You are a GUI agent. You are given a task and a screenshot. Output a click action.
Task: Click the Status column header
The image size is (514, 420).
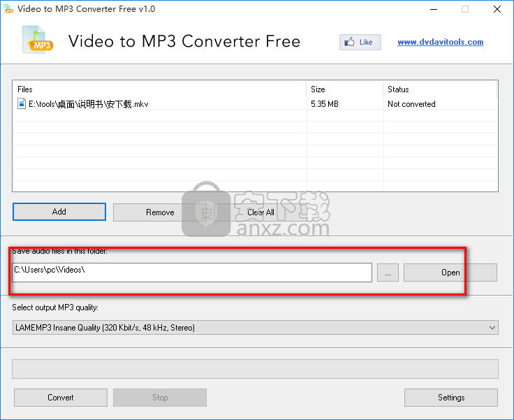pyautogui.click(x=440, y=89)
